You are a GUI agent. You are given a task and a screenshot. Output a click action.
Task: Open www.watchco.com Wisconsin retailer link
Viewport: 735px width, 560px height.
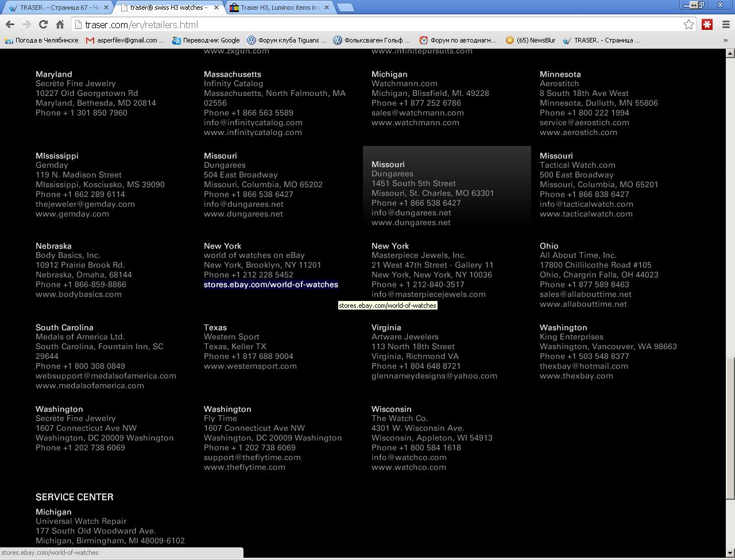(x=408, y=468)
